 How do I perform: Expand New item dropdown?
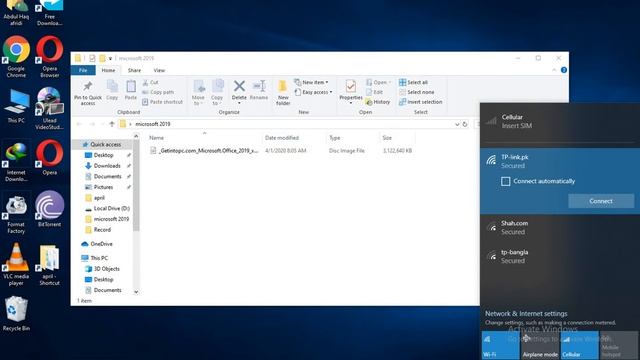311,82
